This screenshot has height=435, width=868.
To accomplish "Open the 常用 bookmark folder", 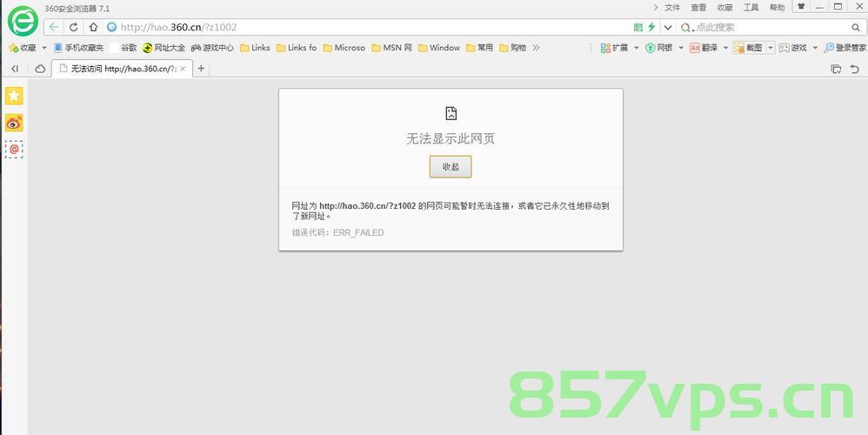I will (x=479, y=48).
